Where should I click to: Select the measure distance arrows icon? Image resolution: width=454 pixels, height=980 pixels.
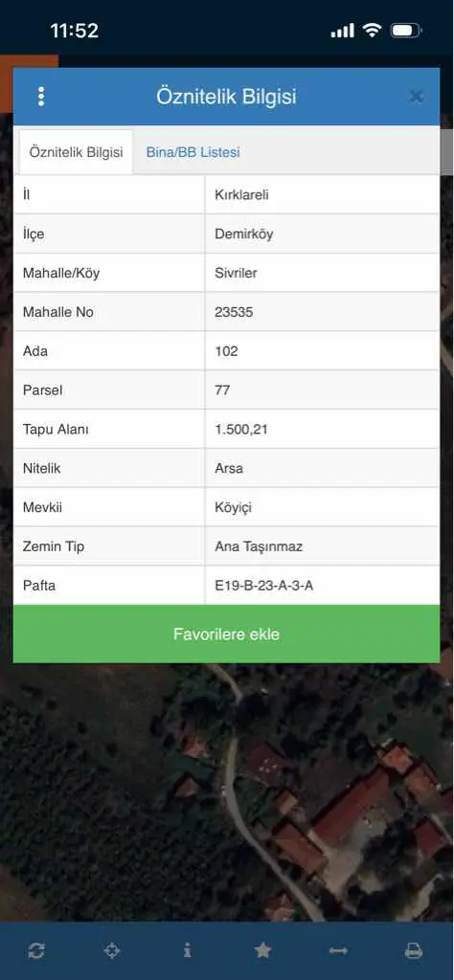point(338,950)
